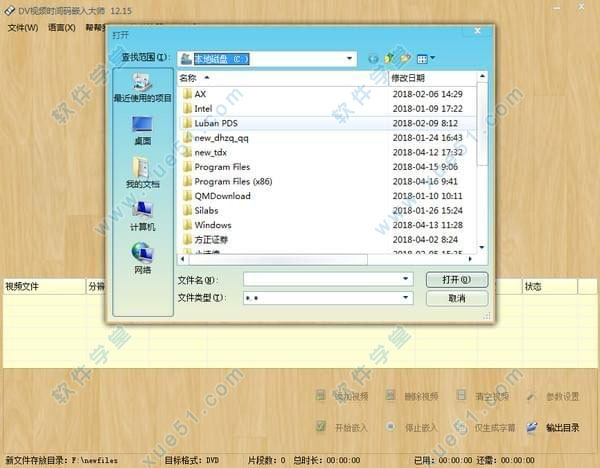Go to Desktop in the places bar
This screenshot has height=468, width=600.
coord(142,131)
